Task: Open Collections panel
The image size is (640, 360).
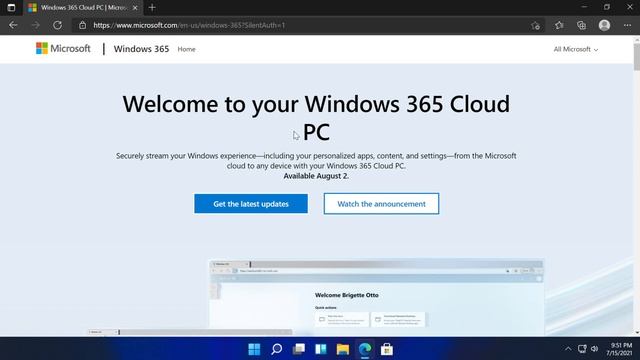Action: click(x=581, y=25)
